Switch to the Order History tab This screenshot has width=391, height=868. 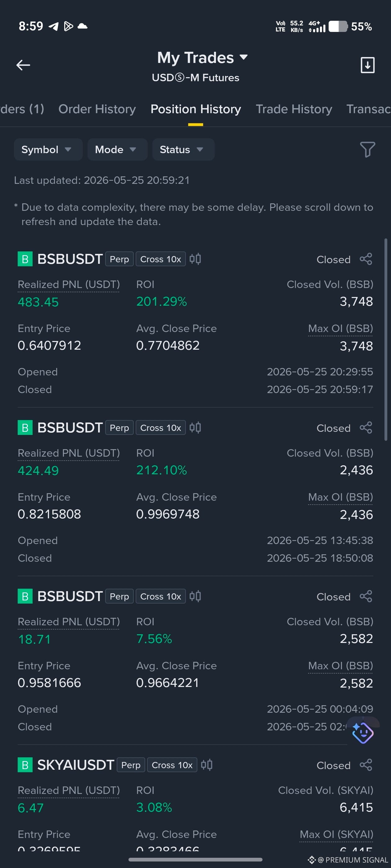click(97, 109)
